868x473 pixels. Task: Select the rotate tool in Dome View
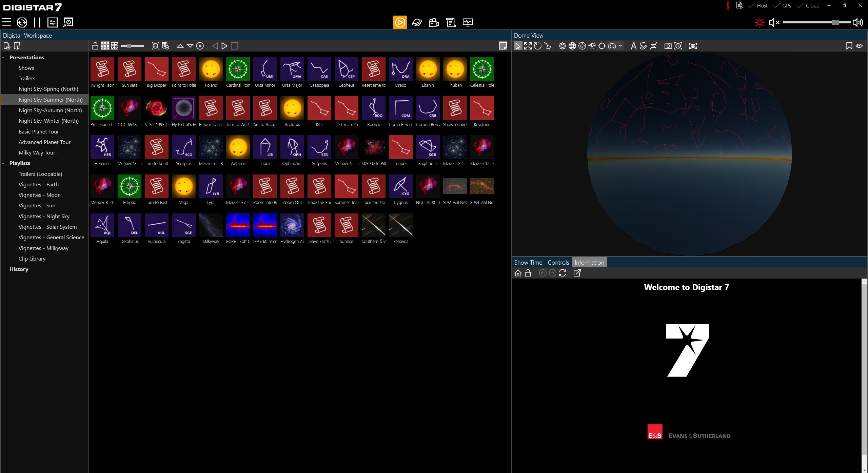pyautogui.click(x=538, y=46)
